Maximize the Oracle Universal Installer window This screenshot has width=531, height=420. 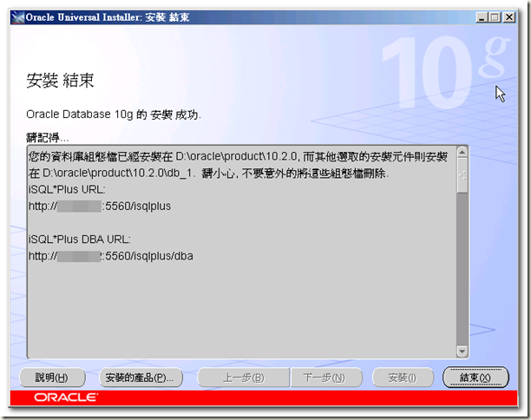point(495,17)
